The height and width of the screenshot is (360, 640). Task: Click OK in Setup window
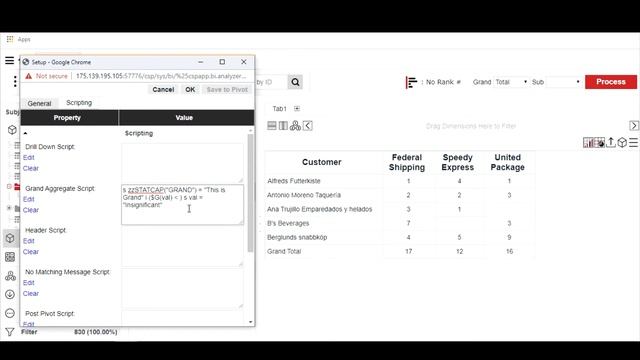(x=190, y=89)
